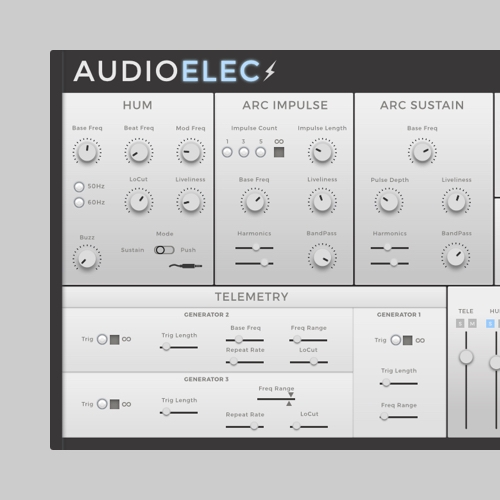Click the Generator 3 Trig round button
The image size is (500, 500).
point(102,404)
